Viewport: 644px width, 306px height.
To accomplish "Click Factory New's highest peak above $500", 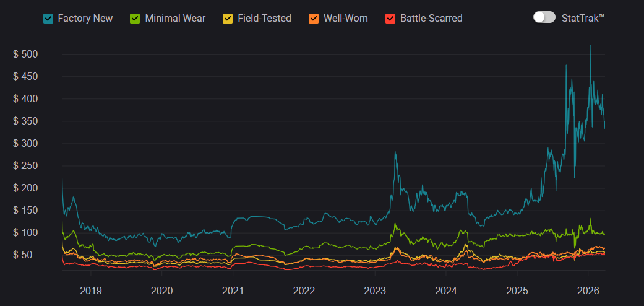I will click(x=590, y=46).
